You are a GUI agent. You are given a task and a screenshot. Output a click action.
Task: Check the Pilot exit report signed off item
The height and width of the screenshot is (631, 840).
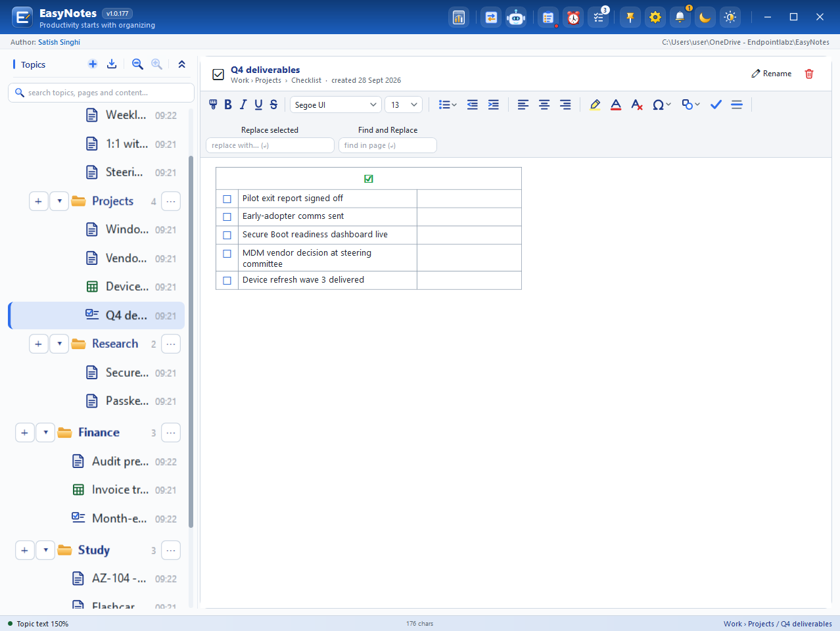point(227,199)
